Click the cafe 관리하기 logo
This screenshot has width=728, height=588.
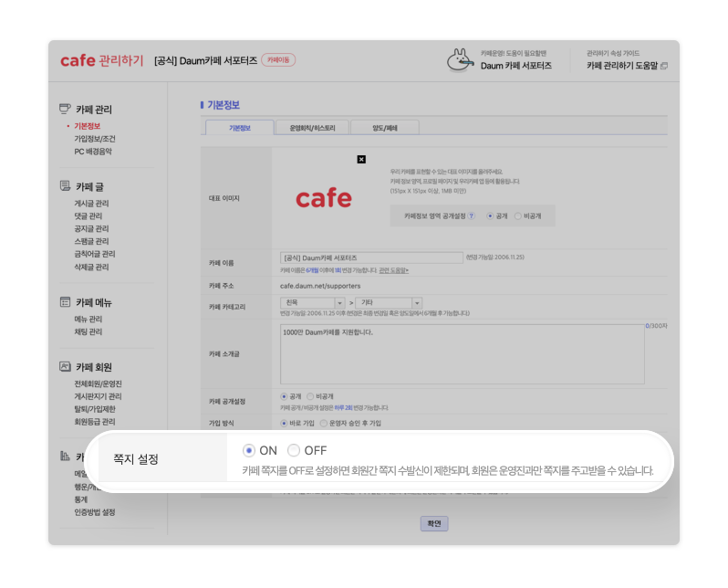tap(101, 60)
